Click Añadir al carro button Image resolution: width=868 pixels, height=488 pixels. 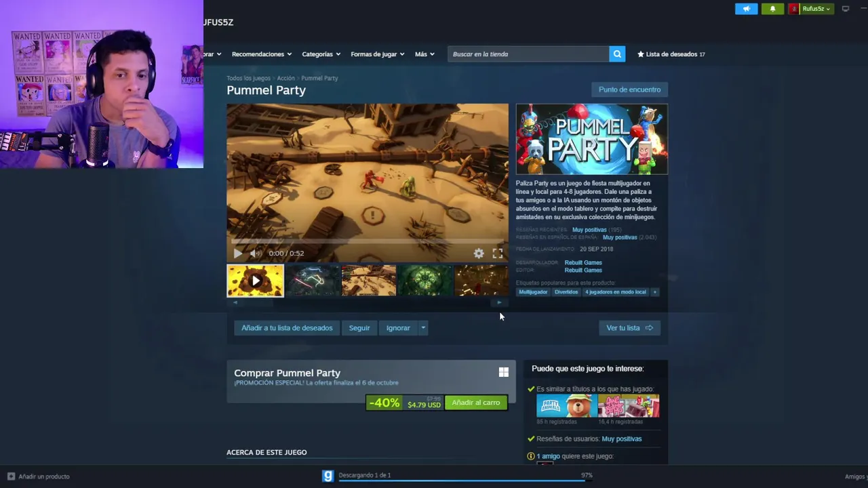[x=476, y=403]
